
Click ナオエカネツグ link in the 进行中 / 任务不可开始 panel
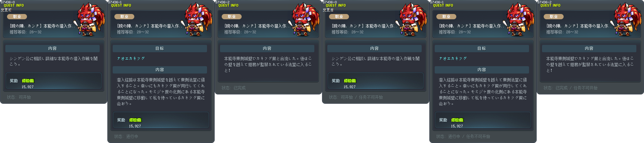453,58
